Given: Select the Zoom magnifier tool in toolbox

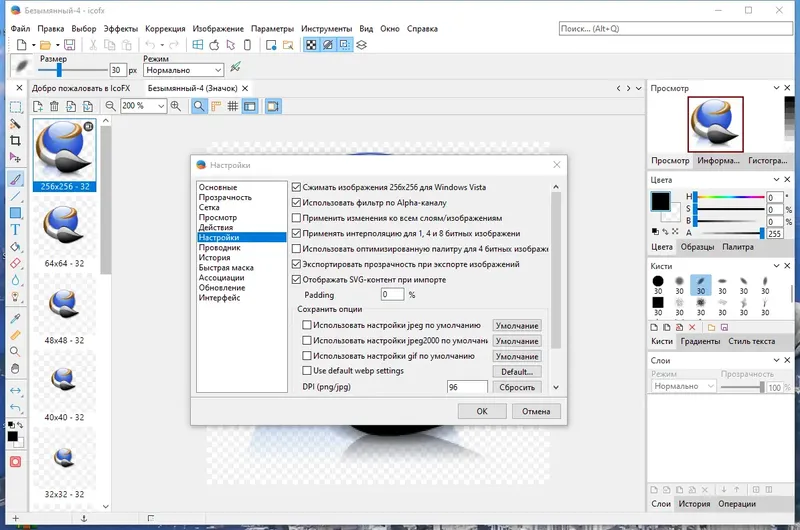Looking at the screenshot, I should 15,351.
